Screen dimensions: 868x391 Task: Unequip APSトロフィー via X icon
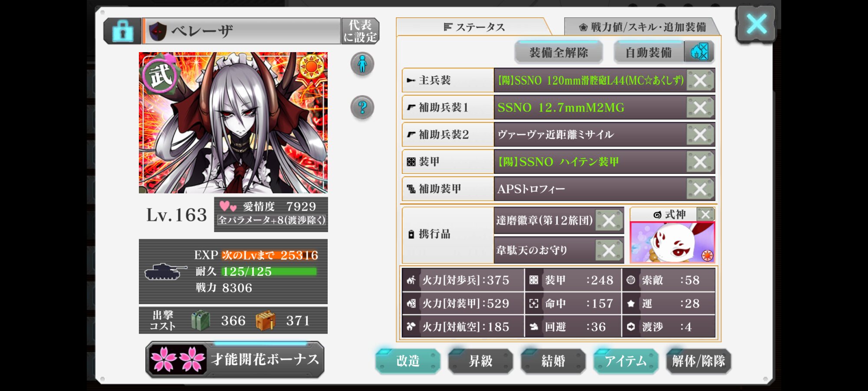tap(700, 189)
